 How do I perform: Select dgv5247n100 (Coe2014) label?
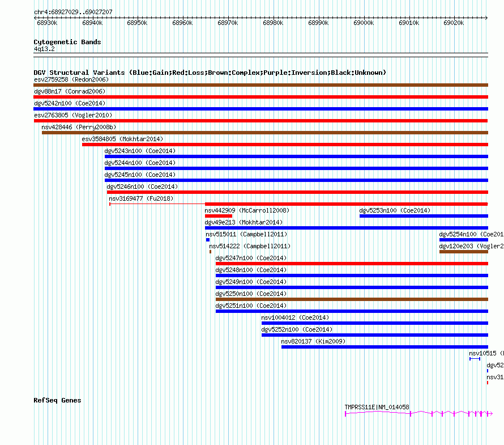tap(251, 258)
